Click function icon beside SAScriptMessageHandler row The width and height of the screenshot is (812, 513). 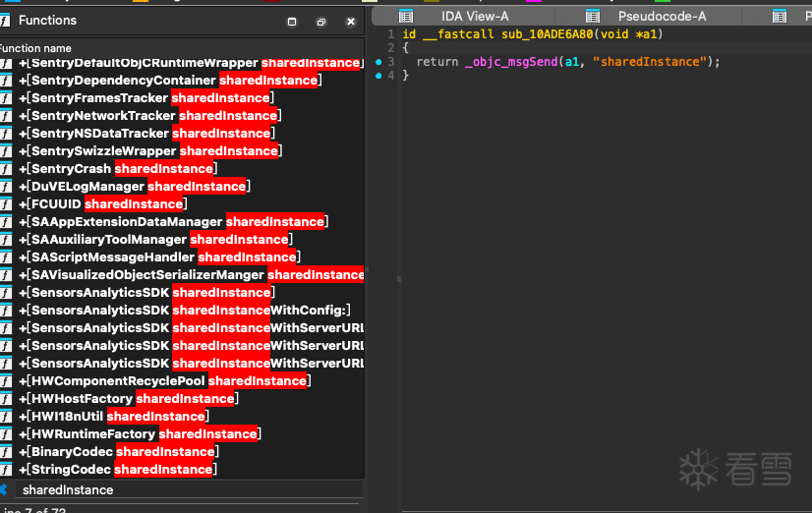(x=6, y=256)
